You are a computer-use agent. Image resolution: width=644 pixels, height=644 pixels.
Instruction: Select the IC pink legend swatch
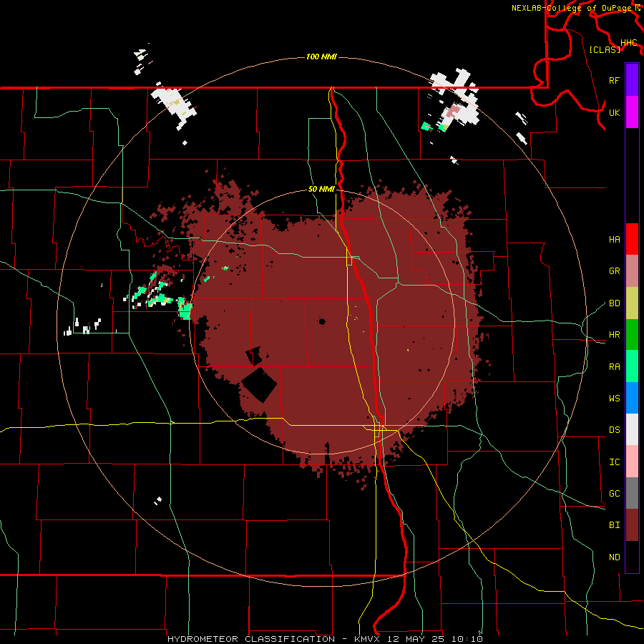pos(632,462)
